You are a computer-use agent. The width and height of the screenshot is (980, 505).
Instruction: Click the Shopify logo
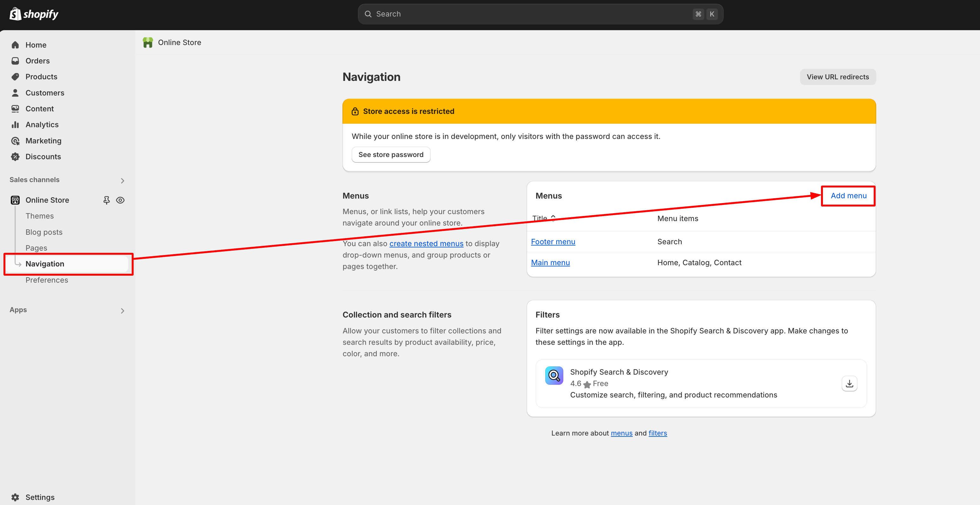(33, 14)
